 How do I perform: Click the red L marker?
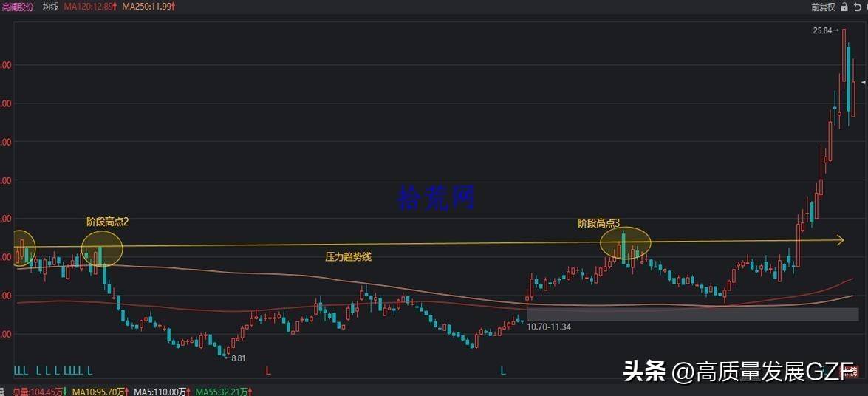[x=268, y=371]
